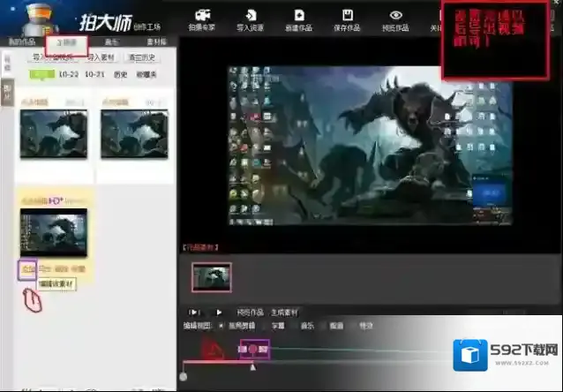
Task: Select the 10-21 date filter
Action: (x=95, y=74)
